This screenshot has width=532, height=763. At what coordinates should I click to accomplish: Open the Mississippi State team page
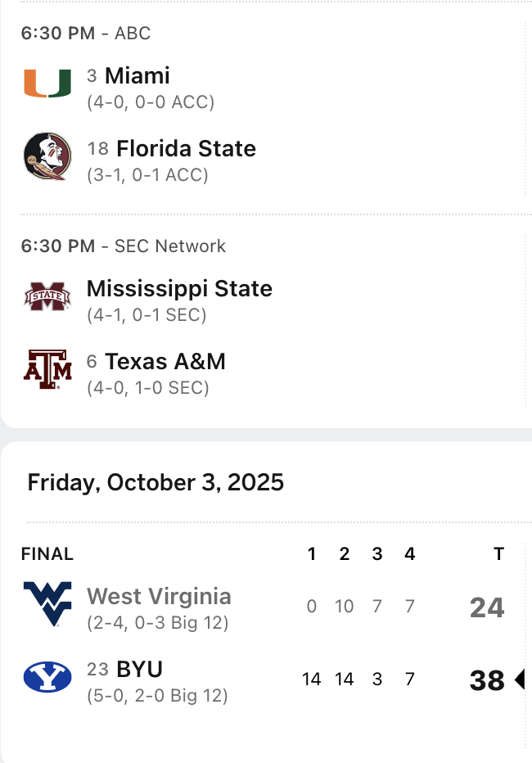[179, 289]
